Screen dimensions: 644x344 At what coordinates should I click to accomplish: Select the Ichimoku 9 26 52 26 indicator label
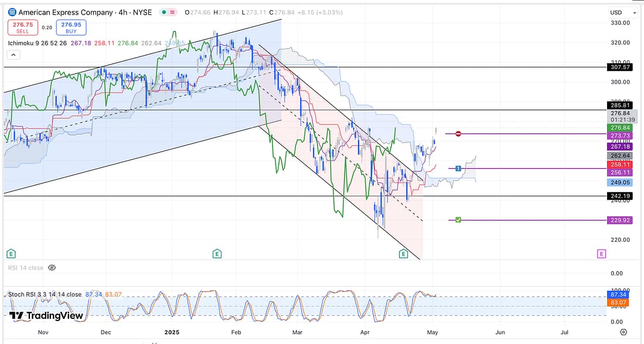coord(40,43)
